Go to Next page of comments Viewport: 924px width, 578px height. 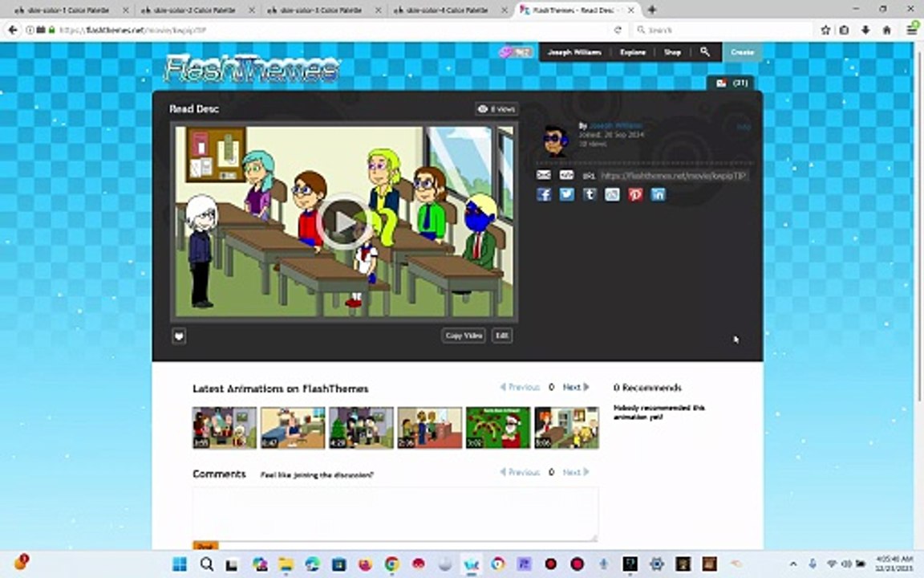tap(576, 472)
